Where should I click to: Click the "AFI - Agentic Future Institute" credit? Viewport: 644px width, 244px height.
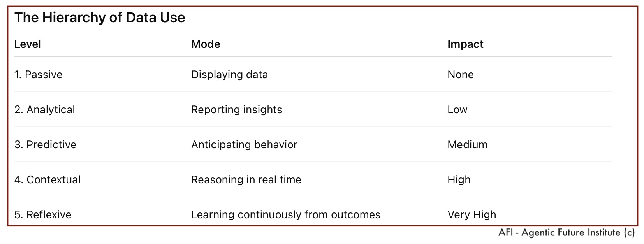567,233
